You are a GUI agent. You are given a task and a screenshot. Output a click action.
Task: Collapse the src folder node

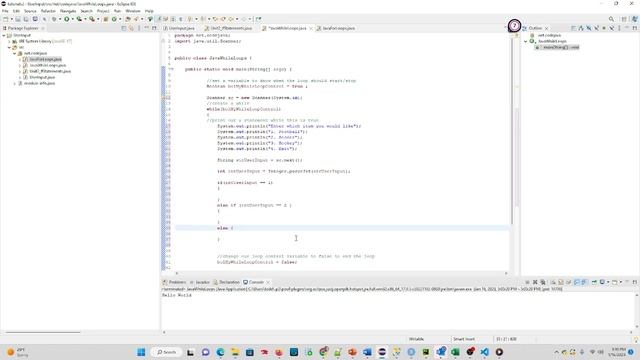pyautogui.click(x=9, y=47)
